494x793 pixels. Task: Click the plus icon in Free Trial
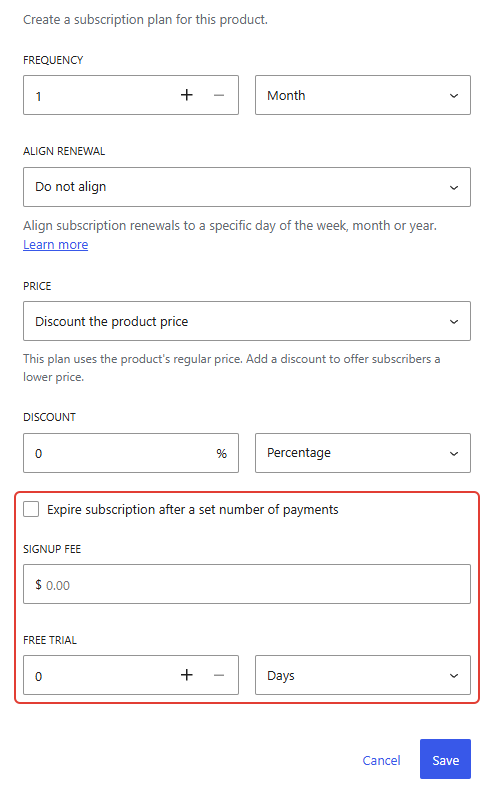pyautogui.click(x=187, y=675)
